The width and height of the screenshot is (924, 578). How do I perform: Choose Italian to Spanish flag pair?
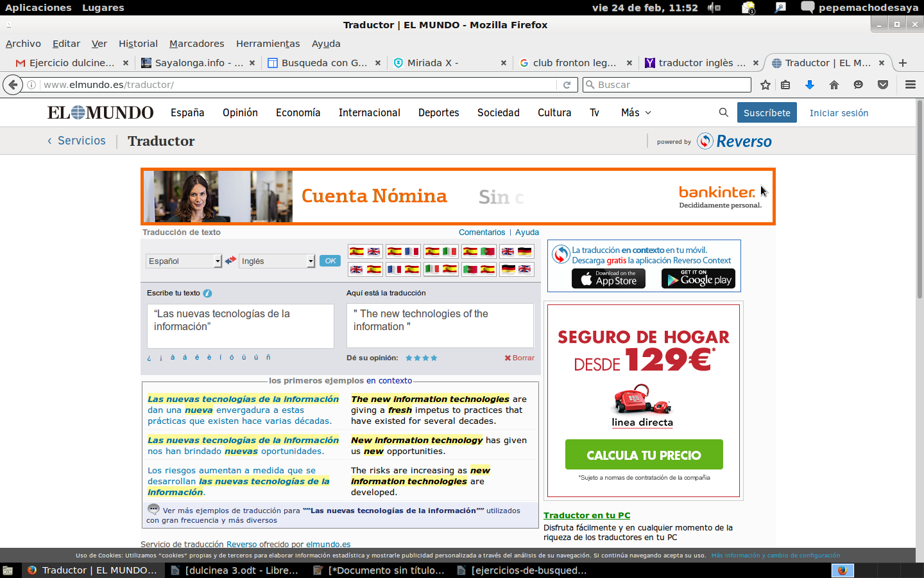click(441, 269)
